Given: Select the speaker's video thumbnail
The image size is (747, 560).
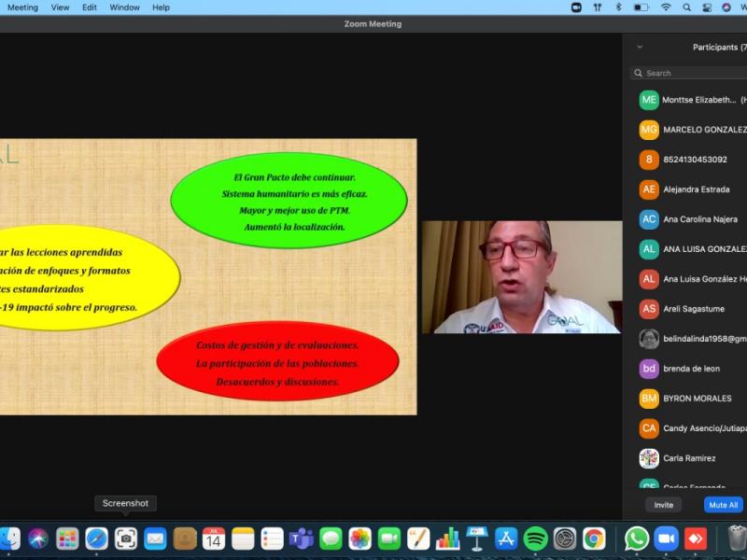Looking at the screenshot, I should point(521,277).
